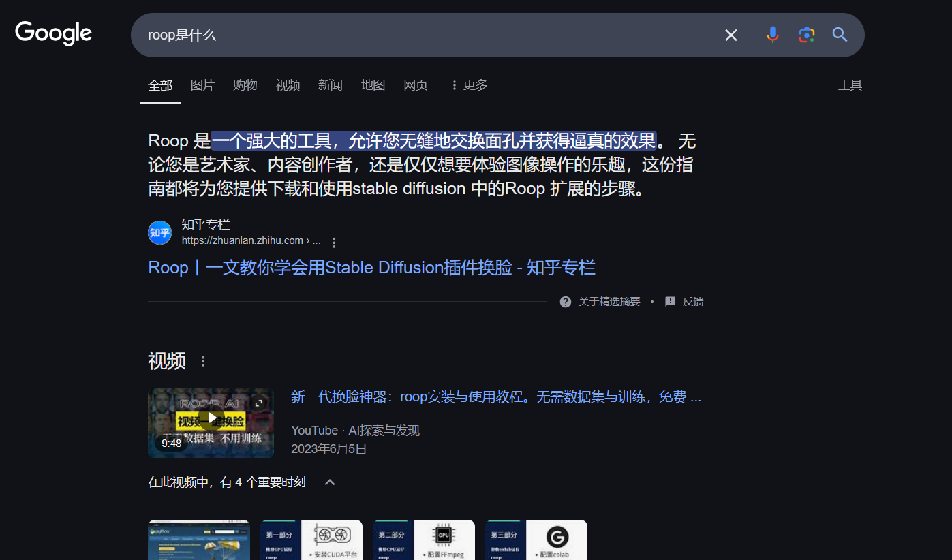Click the zhuanlan.zhihu.com URL text
This screenshot has width=952, height=560.
click(249, 240)
